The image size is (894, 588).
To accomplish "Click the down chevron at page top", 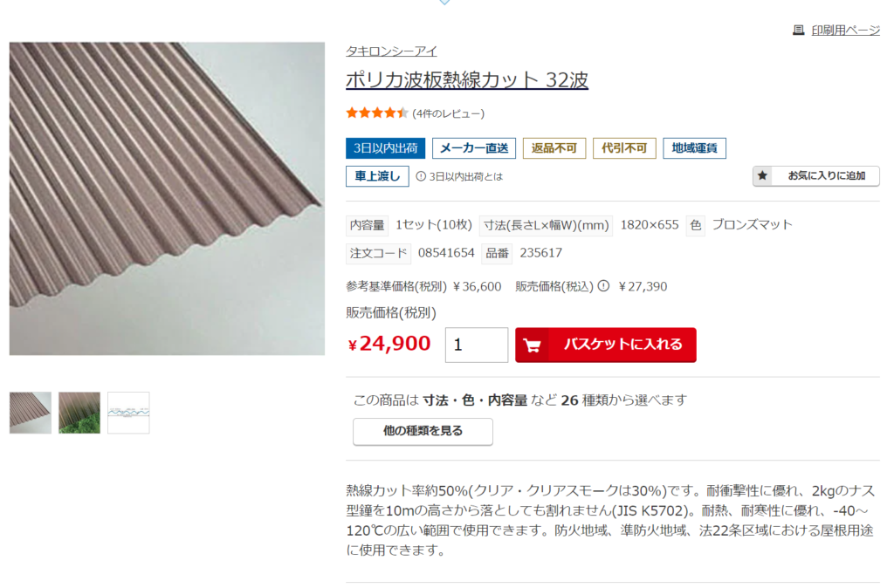I will (x=444, y=3).
